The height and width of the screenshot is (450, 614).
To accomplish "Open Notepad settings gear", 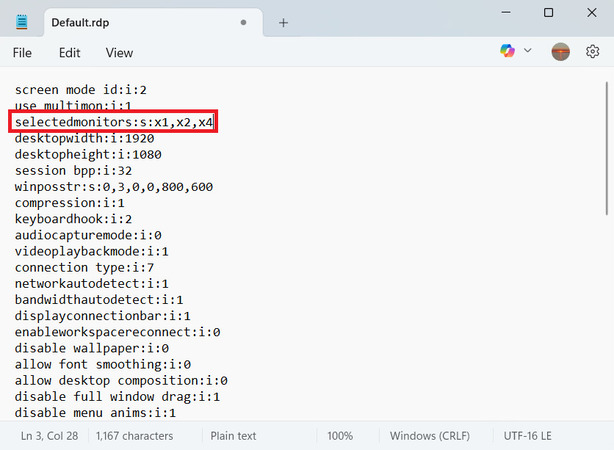I will (x=592, y=52).
